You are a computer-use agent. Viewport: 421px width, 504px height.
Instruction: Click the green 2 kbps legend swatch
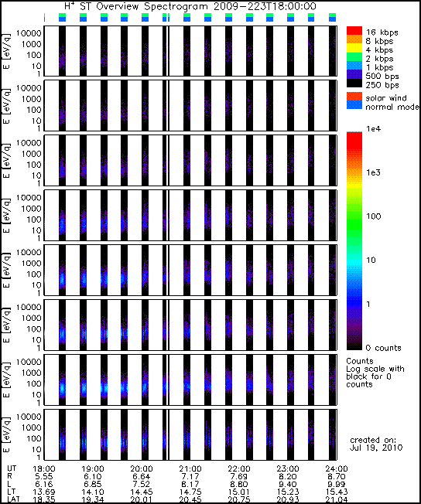point(354,56)
